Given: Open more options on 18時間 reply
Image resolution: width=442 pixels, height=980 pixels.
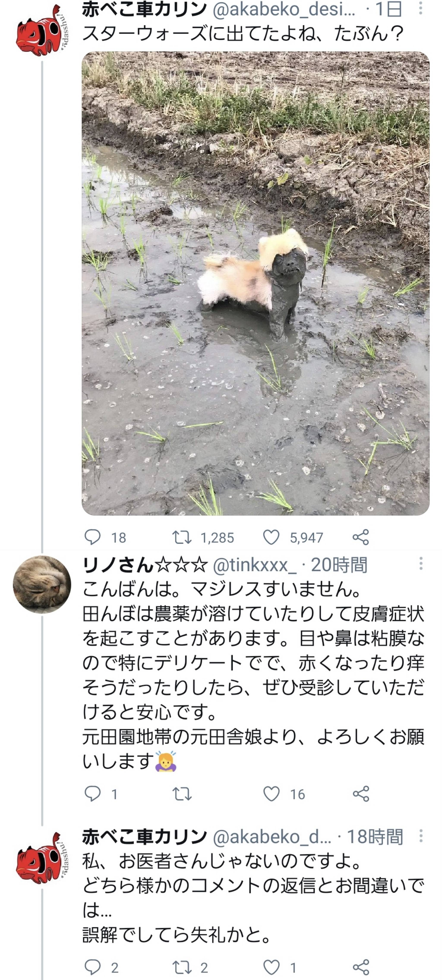Looking at the screenshot, I should point(420,836).
